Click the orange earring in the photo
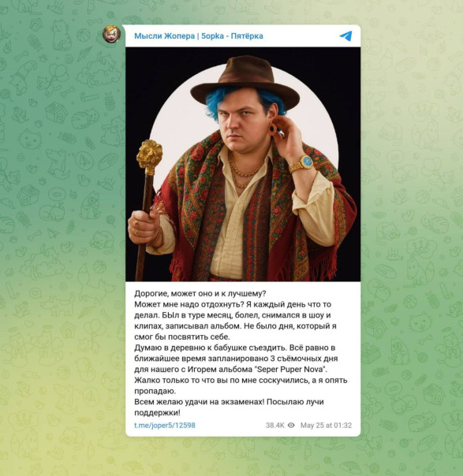 [x=272, y=128]
